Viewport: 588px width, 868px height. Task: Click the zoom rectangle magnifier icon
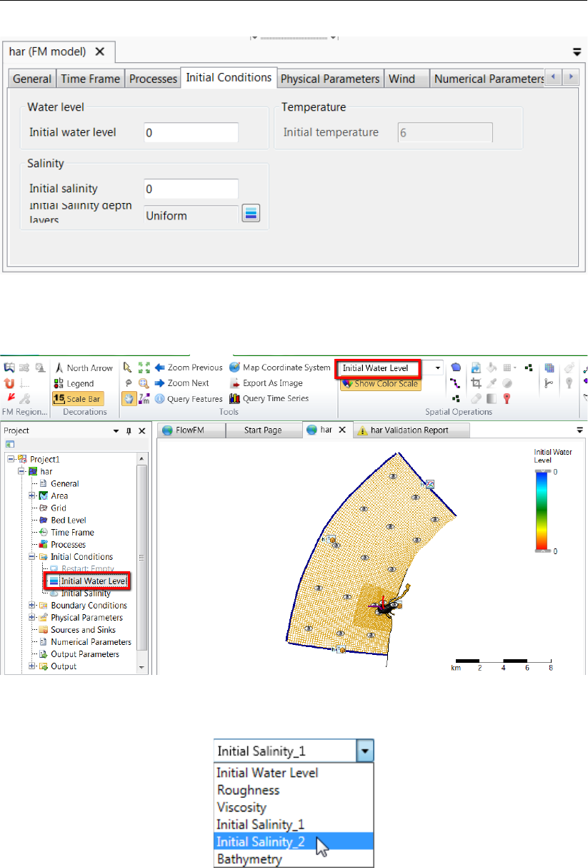tap(144, 383)
